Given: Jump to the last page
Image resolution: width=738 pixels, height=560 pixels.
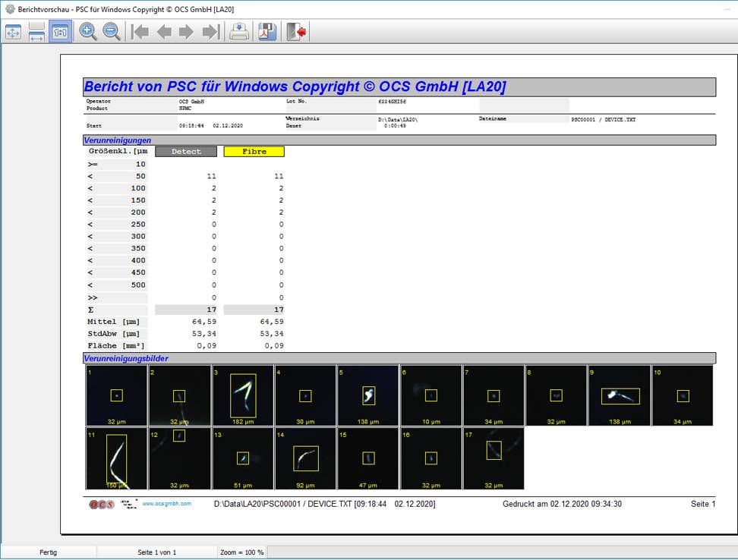Looking at the screenshot, I should (x=210, y=32).
